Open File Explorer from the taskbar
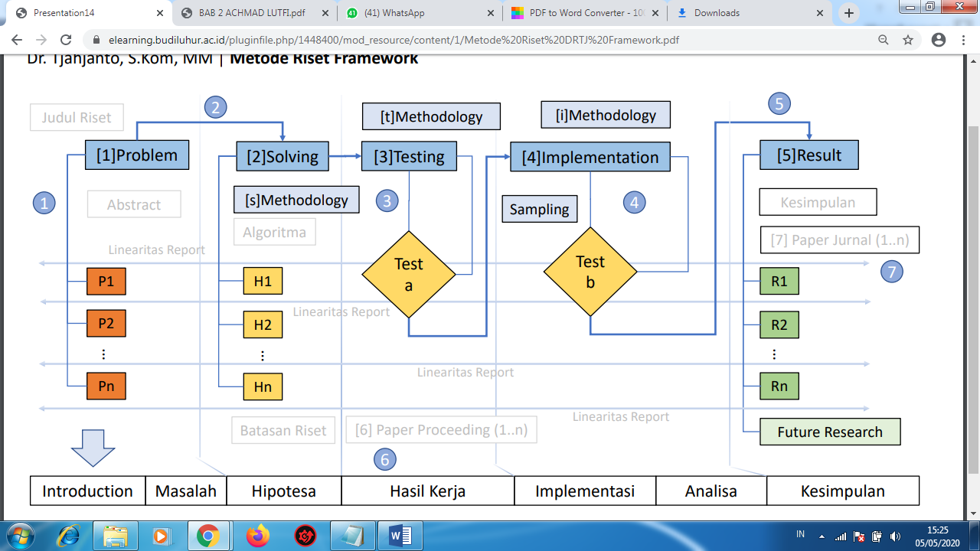This screenshot has height=551, width=980. (x=116, y=536)
